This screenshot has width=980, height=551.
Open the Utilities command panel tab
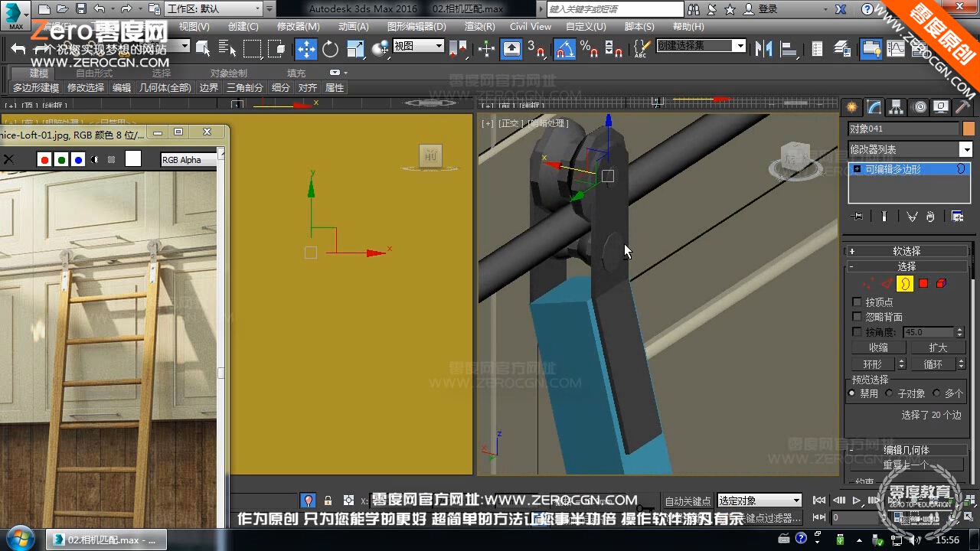(x=962, y=107)
